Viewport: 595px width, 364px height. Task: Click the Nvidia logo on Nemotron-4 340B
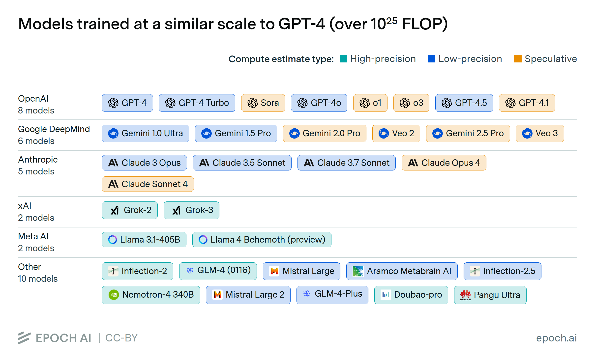(114, 295)
